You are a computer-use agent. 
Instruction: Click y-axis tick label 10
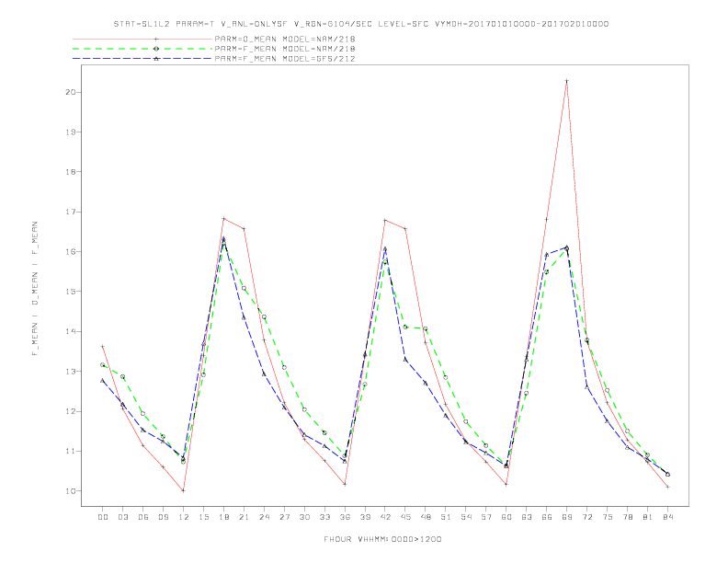pyautogui.click(x=70, y=491)
